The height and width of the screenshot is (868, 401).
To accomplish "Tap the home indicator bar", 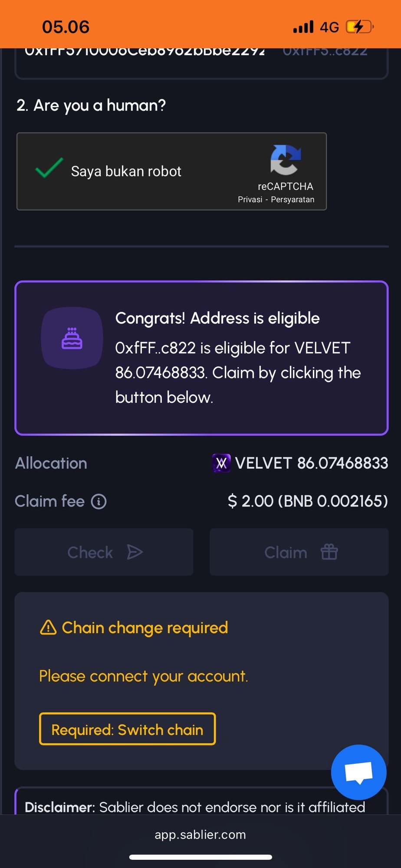I will click(x=200, y=857).
